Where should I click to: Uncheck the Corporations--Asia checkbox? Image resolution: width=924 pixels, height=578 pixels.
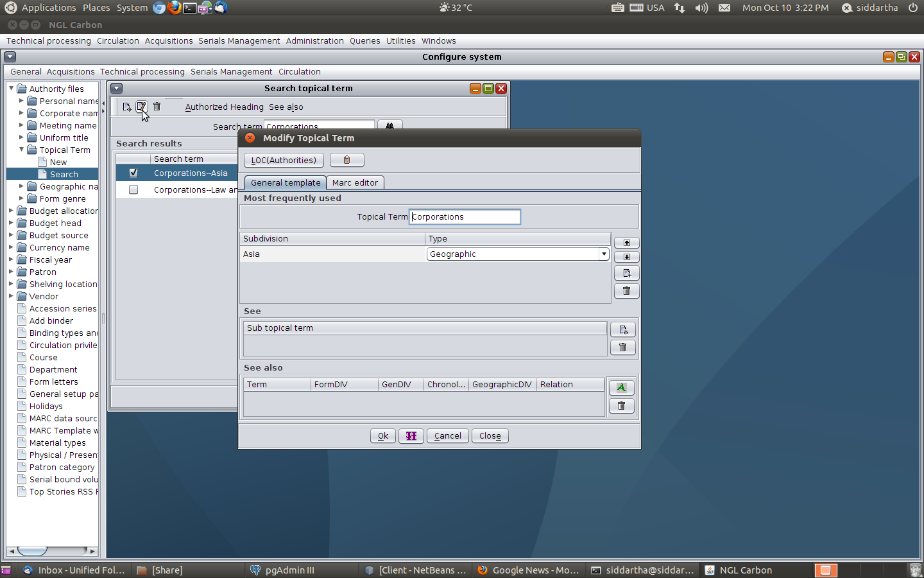[x=133, y=173]
